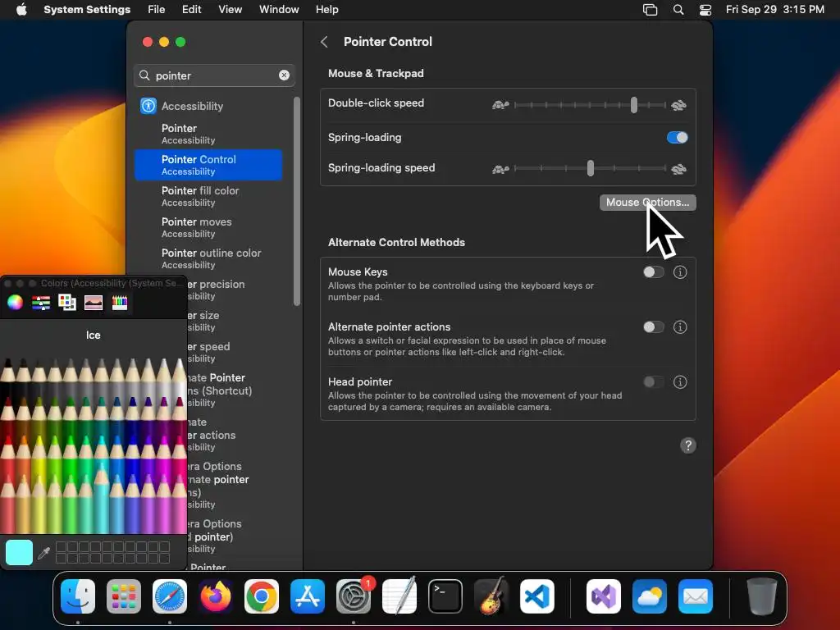This screenshot has width=840, height=630.
Task: Show info for Head pointer
Action: click(680, 382)
